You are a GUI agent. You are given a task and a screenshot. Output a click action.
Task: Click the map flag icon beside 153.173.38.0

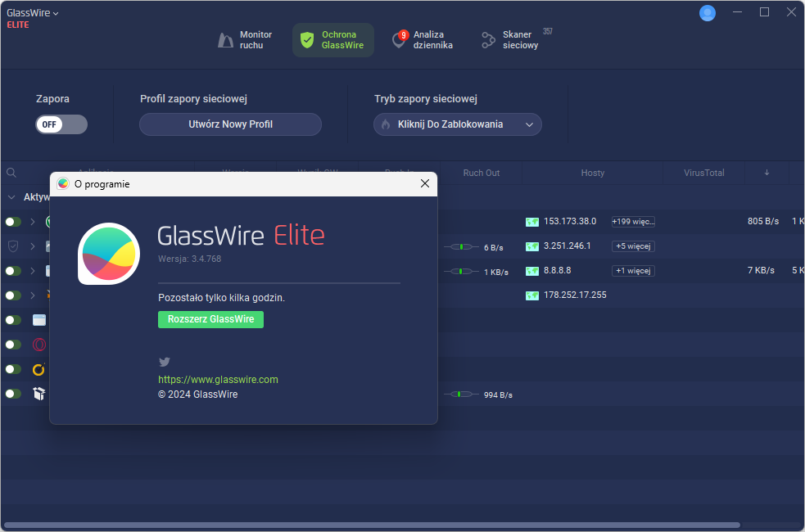(x=532, y=222)
